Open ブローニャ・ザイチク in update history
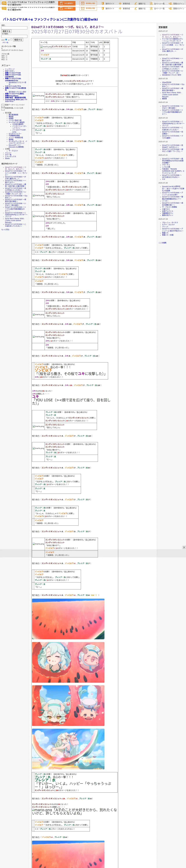 [x=170, y=223]
